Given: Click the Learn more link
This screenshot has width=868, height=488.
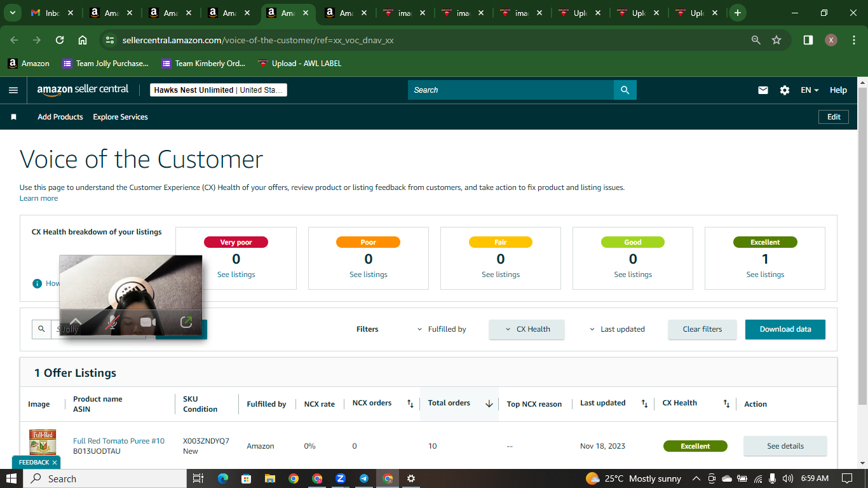Looking at the screenshot, I should [x=39, y=198].
